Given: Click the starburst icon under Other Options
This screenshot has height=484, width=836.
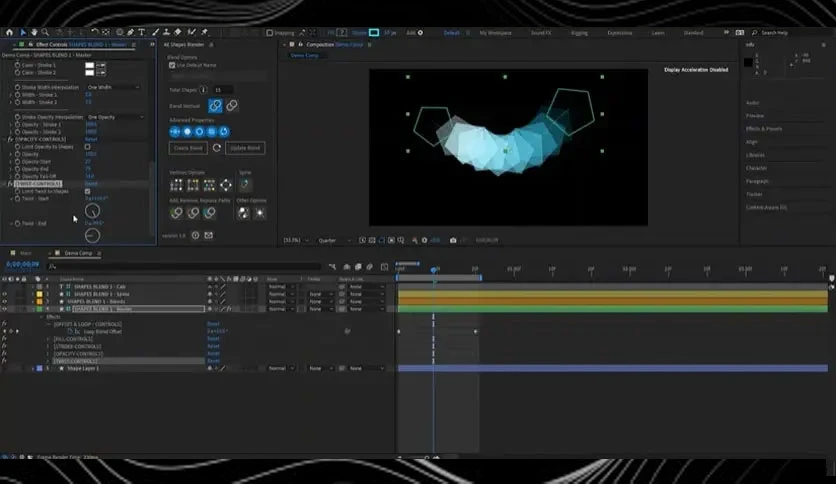Looking at the screenshot, I should (x=260, y=213).
